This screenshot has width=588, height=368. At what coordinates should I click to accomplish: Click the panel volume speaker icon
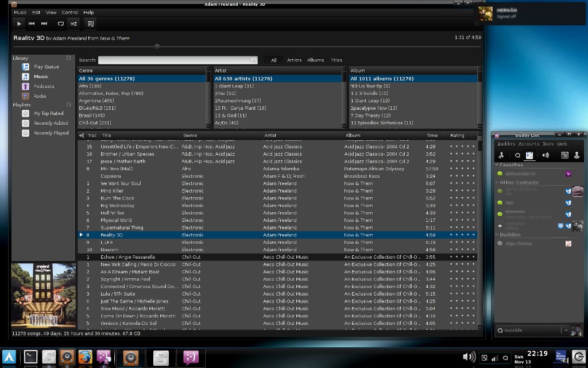pos(469,356)
